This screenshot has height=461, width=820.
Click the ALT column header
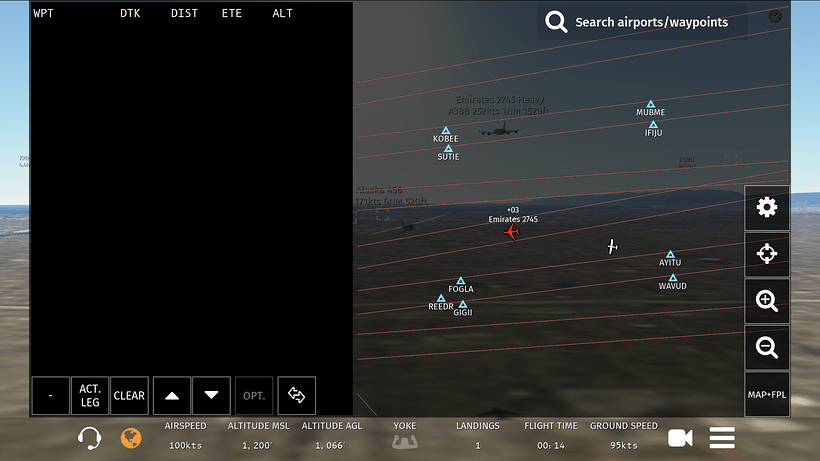(282, 13)
